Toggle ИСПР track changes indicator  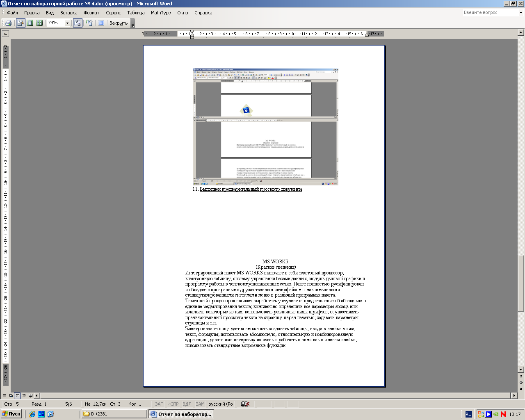tap(173, 404)
